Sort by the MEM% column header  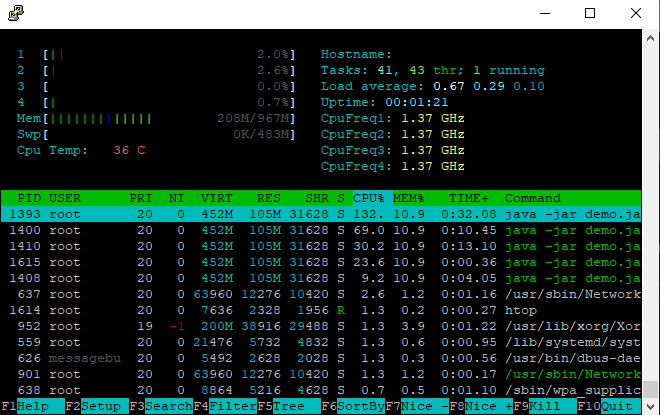(408, 198)
